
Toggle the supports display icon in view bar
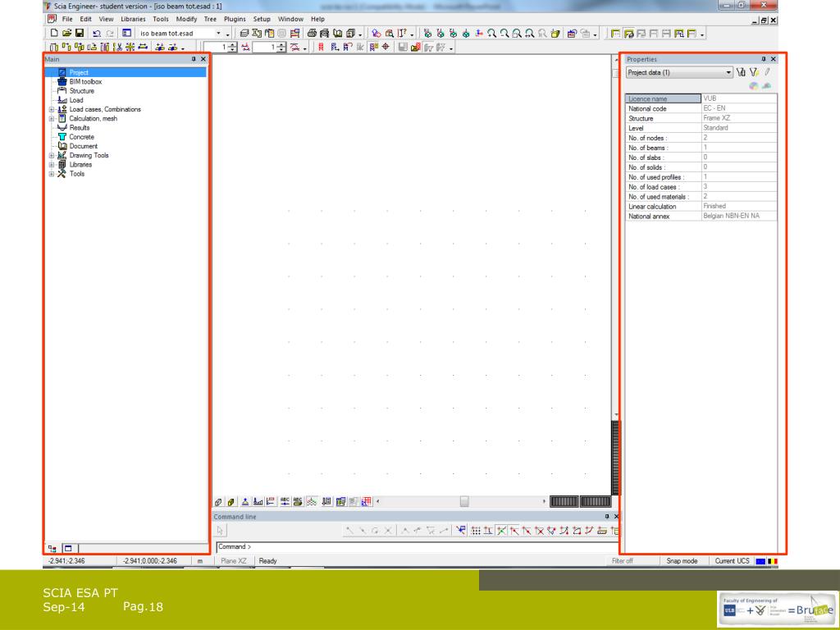[244, 502]
